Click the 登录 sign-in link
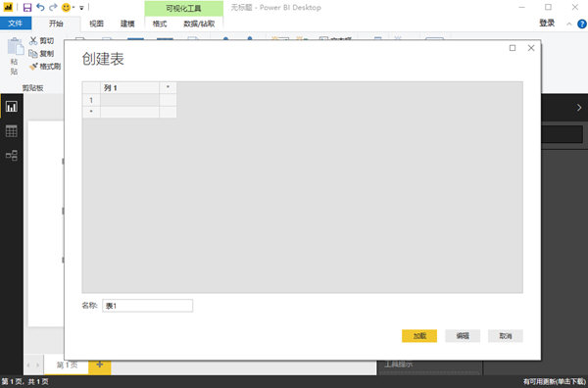 pos(547,23)
